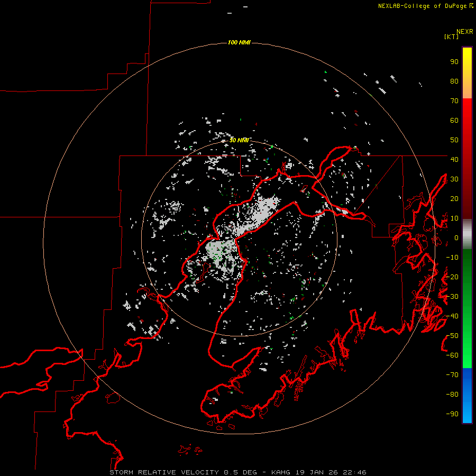The width and height of the screenshot is (476, 476).
Task: Click the -90 value on velocity scale
Action: point(452,414)
